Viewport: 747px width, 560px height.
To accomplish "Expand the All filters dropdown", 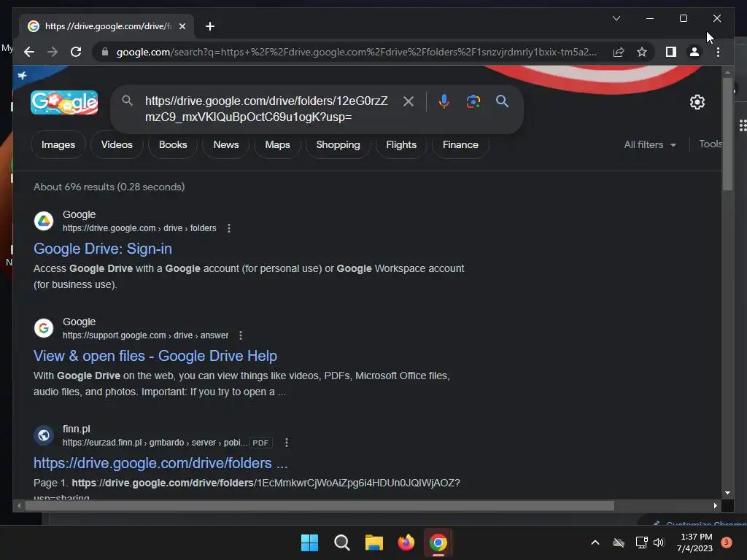I will pyautogui.click(x=650, y=145).
